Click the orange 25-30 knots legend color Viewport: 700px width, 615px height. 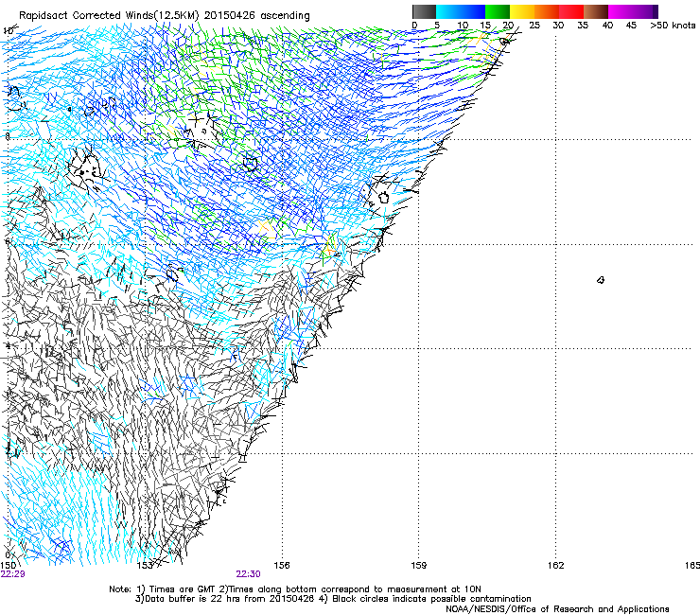547,11
